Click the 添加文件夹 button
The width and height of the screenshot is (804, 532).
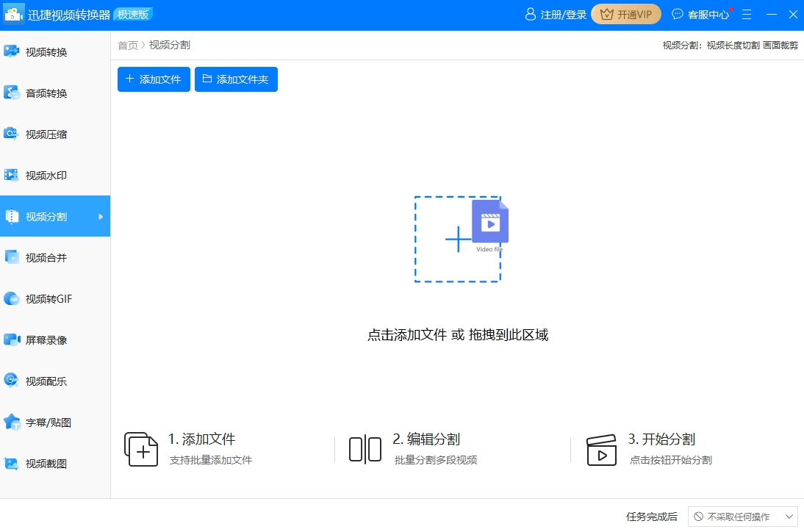click(x=236, y=79)
